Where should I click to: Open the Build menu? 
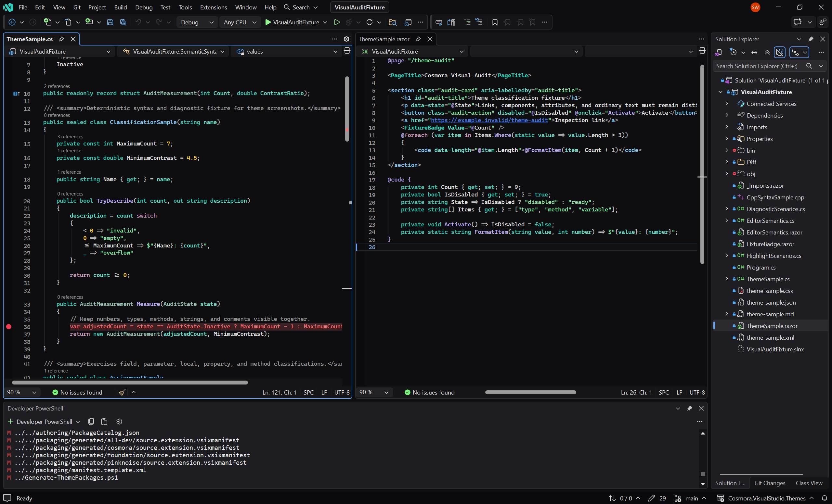[x=121, y=7]
